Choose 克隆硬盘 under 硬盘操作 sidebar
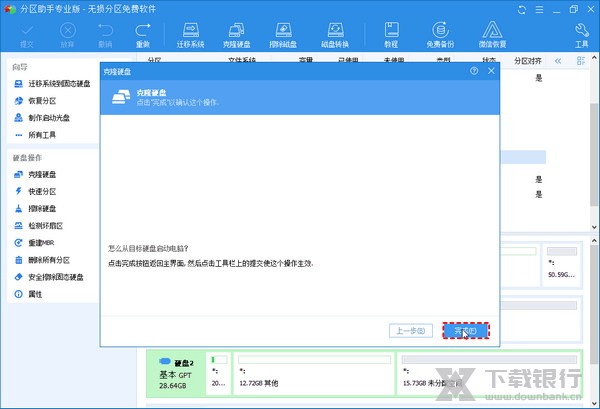 [35, 175]
